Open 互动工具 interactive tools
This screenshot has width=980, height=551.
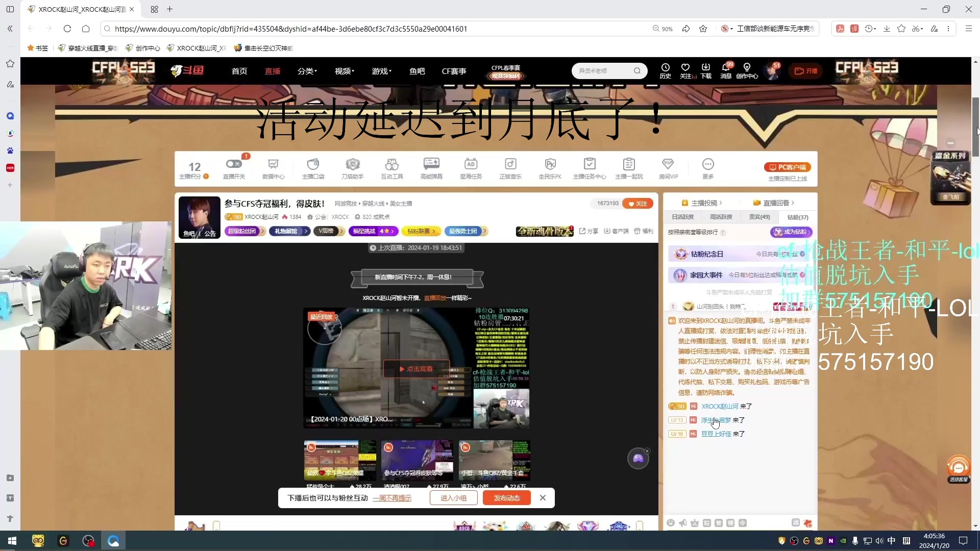pos(391,164)
